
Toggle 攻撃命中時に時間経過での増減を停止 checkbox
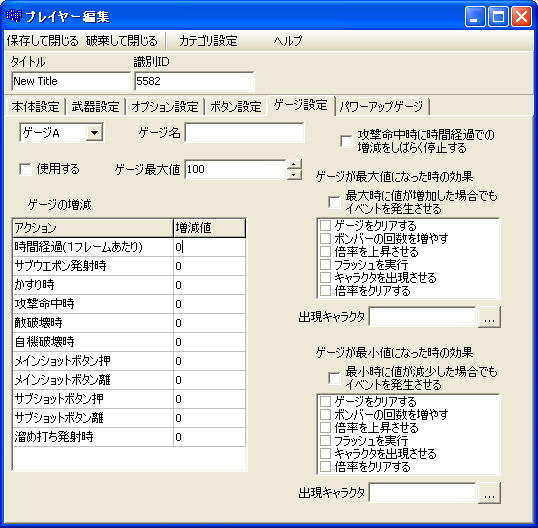(346, 141)
